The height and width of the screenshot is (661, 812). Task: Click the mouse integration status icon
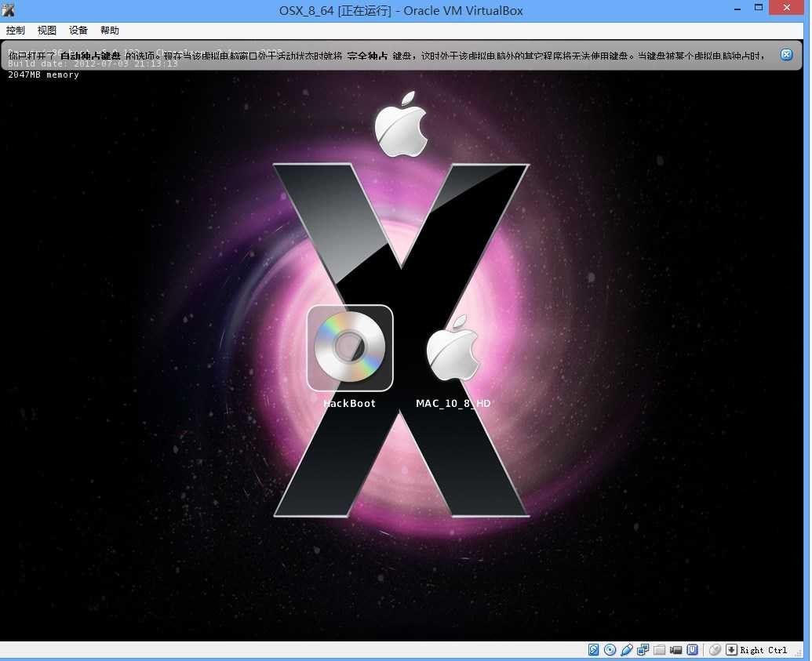pos(716,650)
